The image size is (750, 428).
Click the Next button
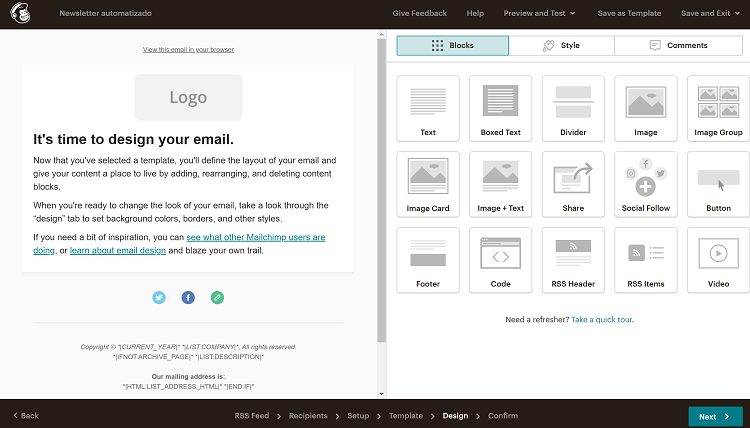(715, 416)
